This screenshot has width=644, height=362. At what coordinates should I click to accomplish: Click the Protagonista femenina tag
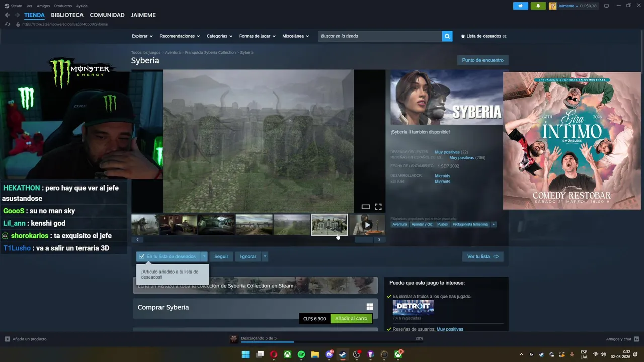pos(470,224)
